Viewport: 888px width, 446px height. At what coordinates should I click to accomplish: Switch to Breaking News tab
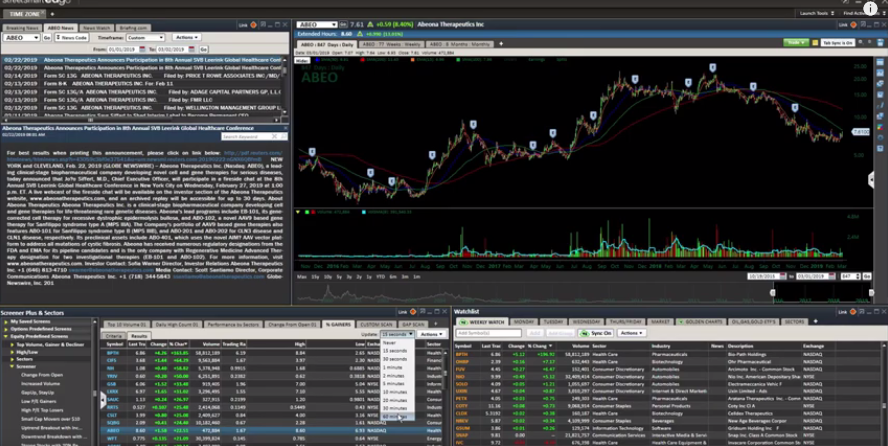click(x=23, y=28)
